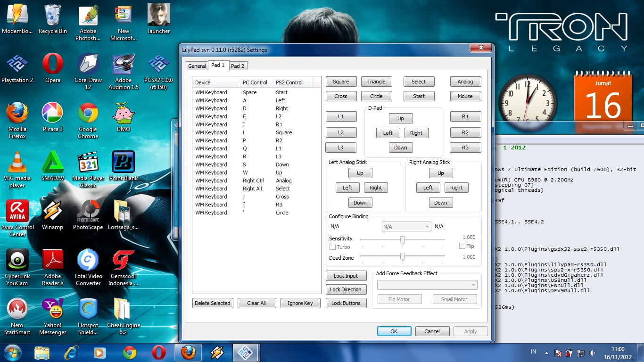
Task: Select Yahoo! Messenger desktop icon
Action: click(53, 317)
